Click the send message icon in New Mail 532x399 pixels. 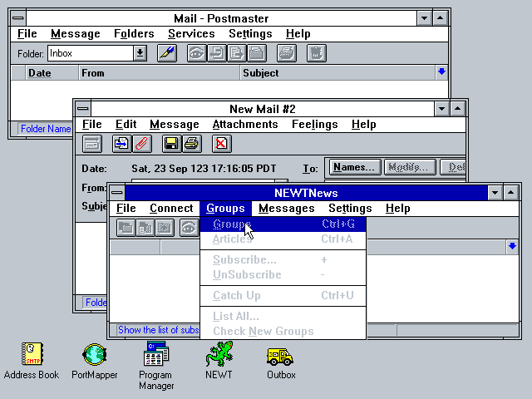point(92,144)
